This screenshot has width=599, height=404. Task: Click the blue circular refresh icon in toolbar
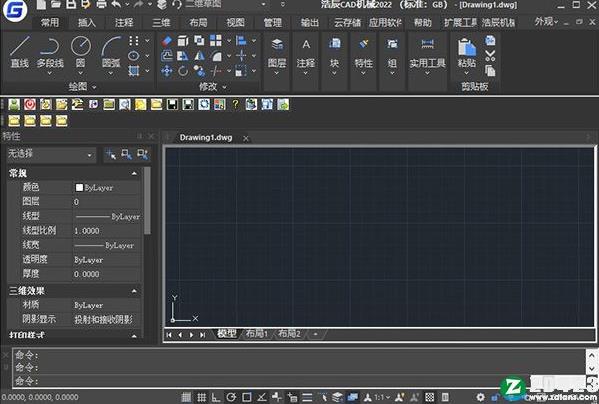pyautogui.click(x=204, y=104)
